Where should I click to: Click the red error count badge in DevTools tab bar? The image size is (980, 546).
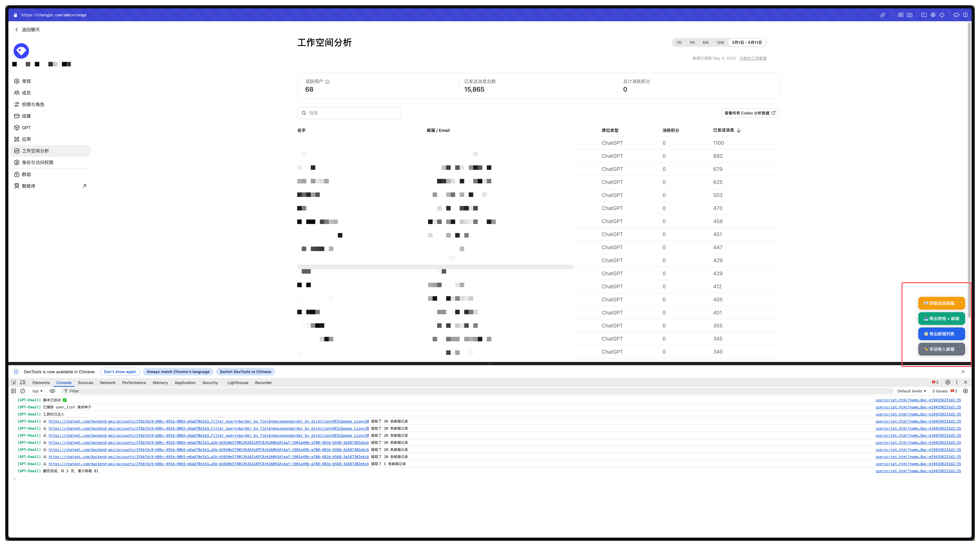point(935,382)
